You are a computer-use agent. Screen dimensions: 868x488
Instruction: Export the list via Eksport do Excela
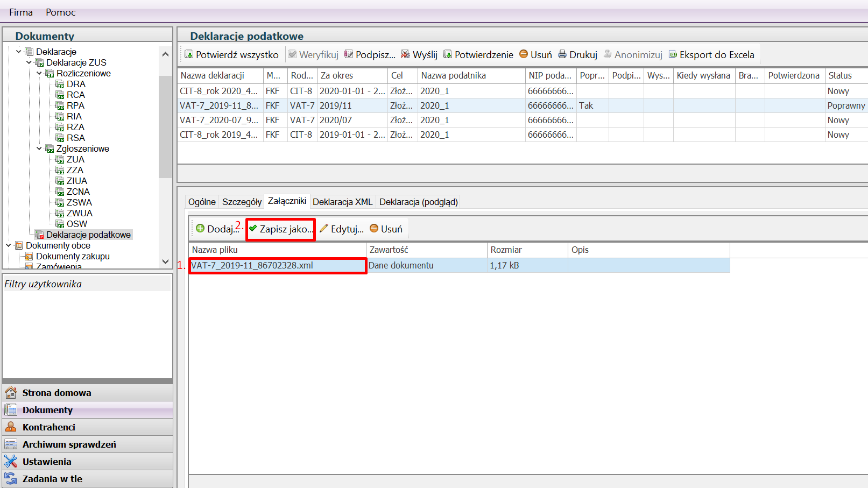click(x=711, y=55)
